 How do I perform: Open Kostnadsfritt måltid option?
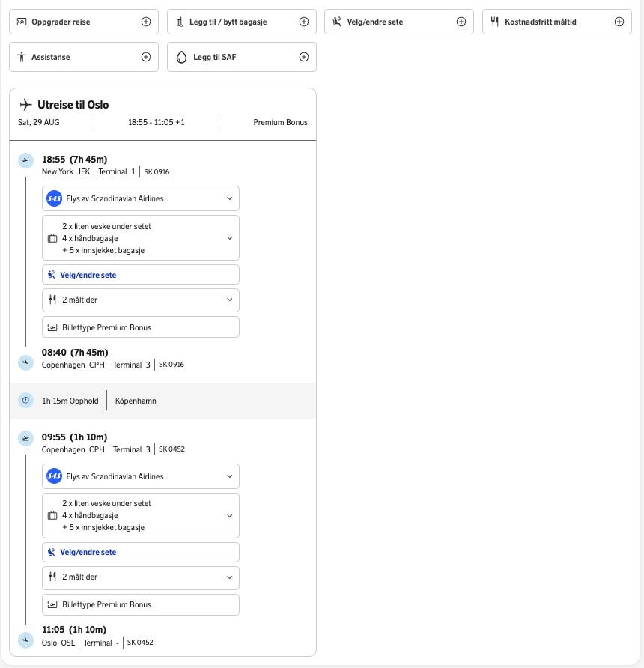pos(556,22)
